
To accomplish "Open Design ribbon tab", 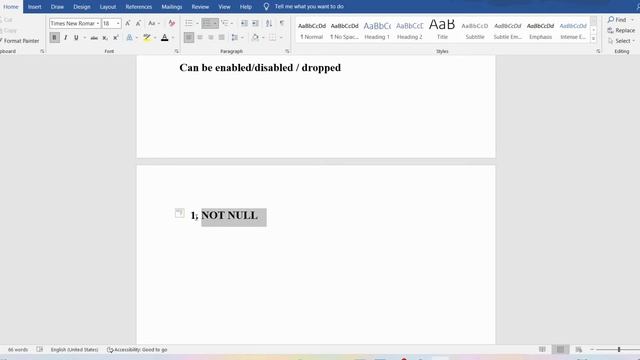I will 82,7.
